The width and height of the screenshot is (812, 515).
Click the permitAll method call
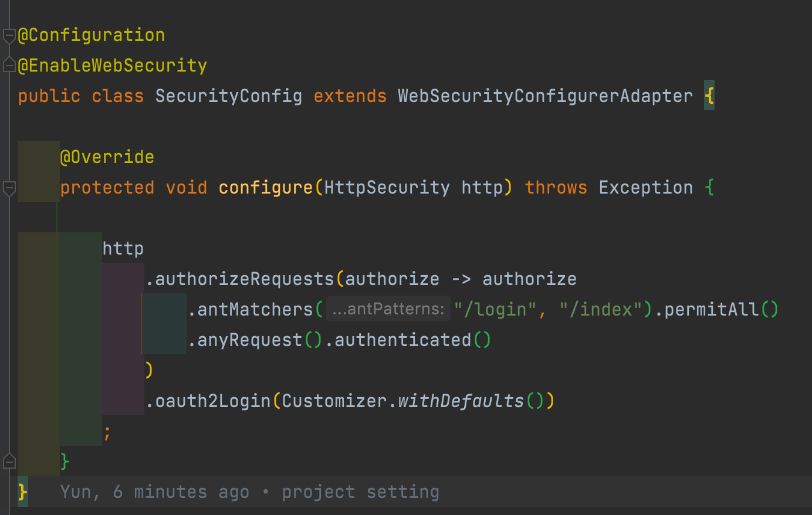712,310
